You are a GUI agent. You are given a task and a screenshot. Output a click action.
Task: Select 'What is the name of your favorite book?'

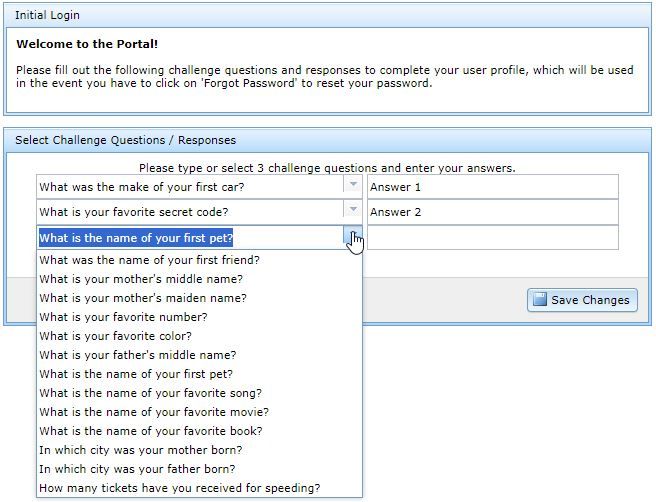coord(151,431)
